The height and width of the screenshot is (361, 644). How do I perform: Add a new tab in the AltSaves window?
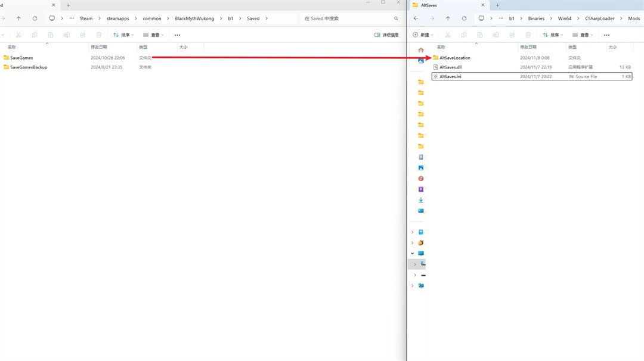(x=498, y=5)
